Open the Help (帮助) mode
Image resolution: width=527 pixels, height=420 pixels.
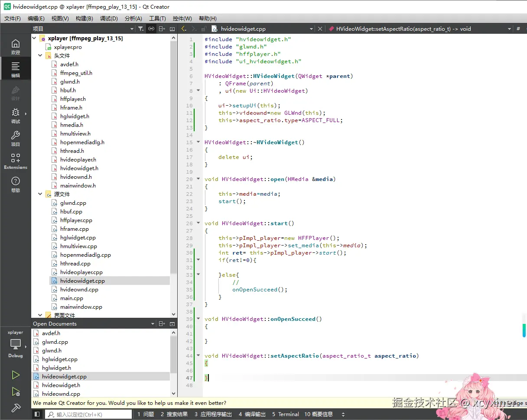pos(16,184)
